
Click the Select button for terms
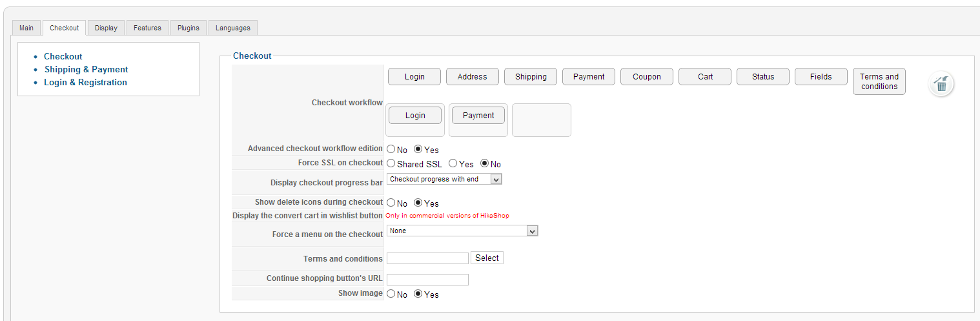[487, 258]
